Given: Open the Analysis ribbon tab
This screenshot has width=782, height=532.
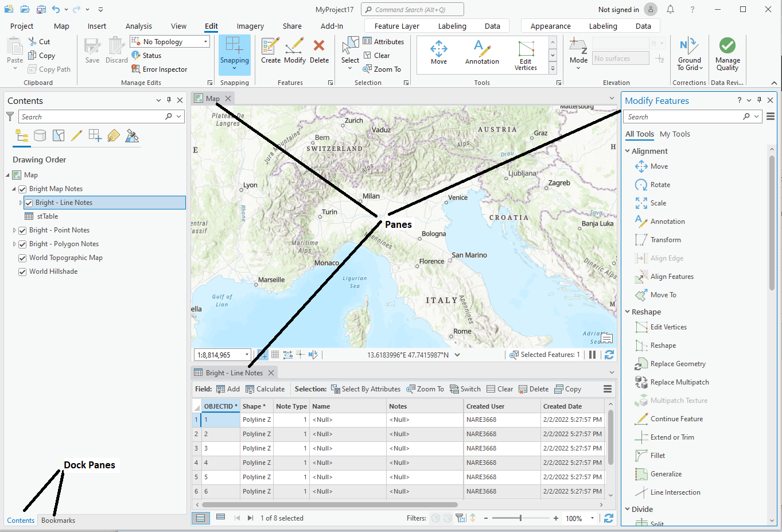Looking at the screenshot, I should pyautogui.click(x=138, y=26).
